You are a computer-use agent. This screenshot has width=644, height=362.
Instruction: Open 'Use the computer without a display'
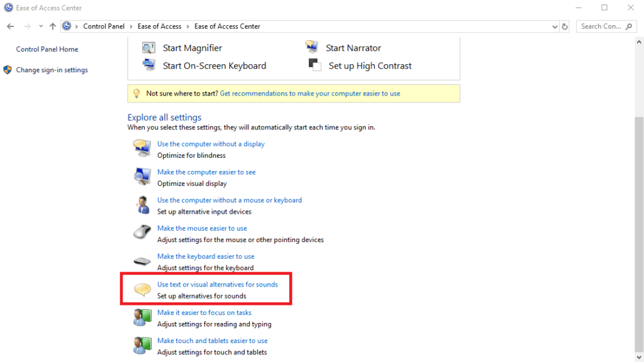tap(211, 144)
